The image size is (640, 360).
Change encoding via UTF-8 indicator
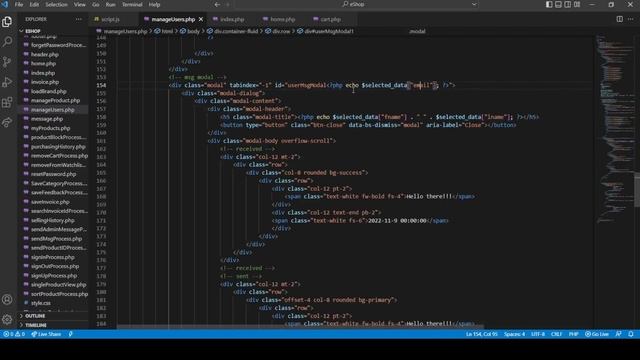click(538, 334)
